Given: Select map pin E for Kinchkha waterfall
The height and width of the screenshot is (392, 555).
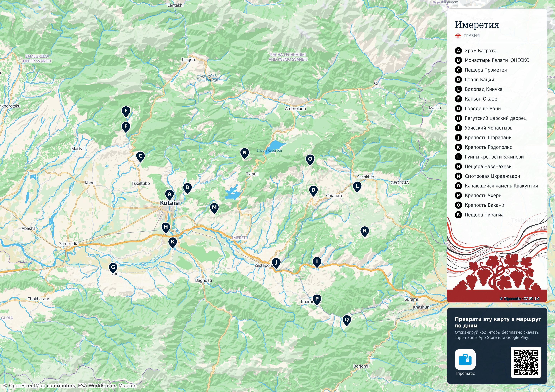Looking at the screenshot, I should [x=126, y=111].
